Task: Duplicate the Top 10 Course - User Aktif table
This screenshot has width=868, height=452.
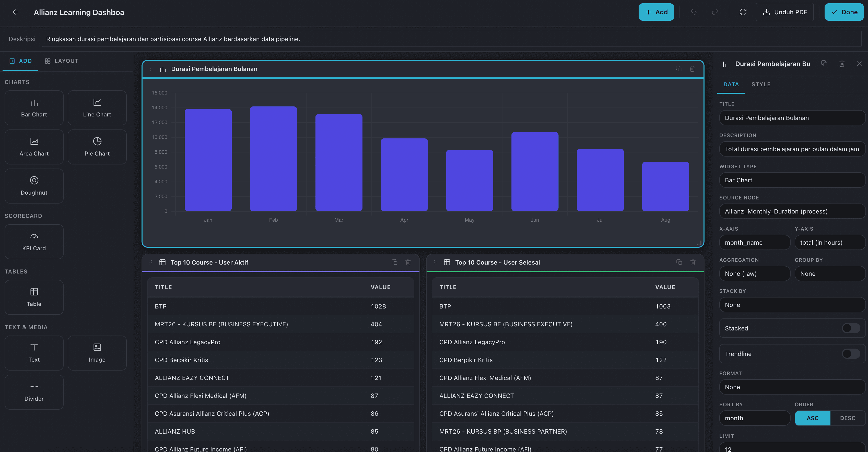Action: pos(395,262)
